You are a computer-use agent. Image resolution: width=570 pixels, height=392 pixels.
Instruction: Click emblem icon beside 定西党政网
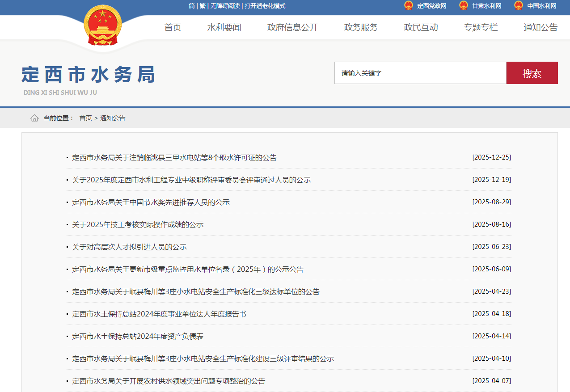pos(408,6)
